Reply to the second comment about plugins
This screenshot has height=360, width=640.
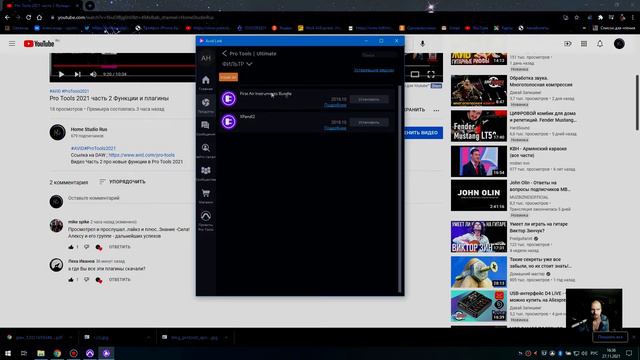pos(120,280)
